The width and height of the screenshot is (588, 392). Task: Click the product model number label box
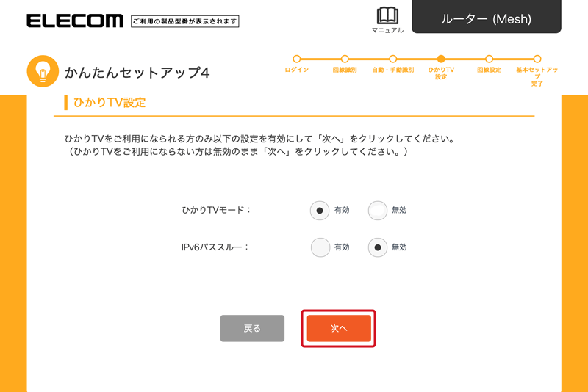(x=185, y=21)
